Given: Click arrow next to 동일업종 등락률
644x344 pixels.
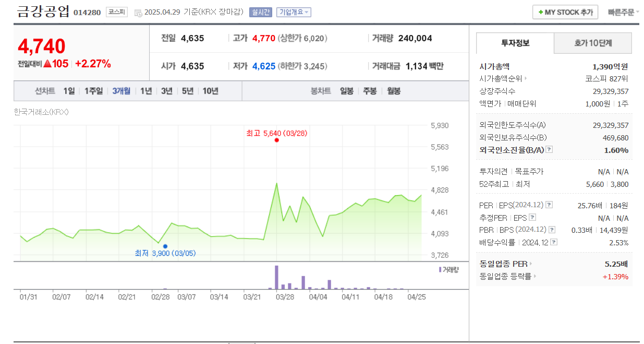Looking at the screenshot, I should (535, 276).
